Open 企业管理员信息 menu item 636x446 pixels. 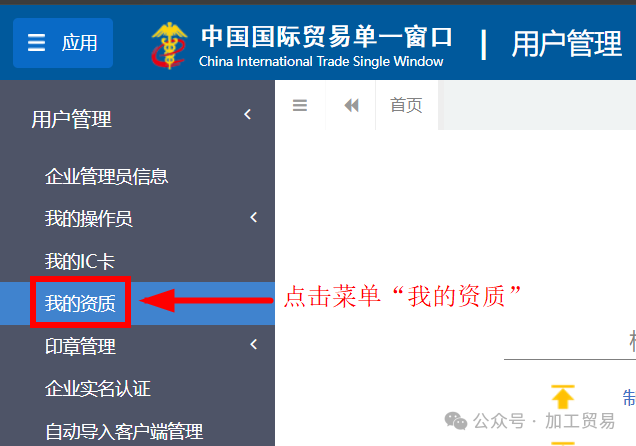click(x=107, y=176)
